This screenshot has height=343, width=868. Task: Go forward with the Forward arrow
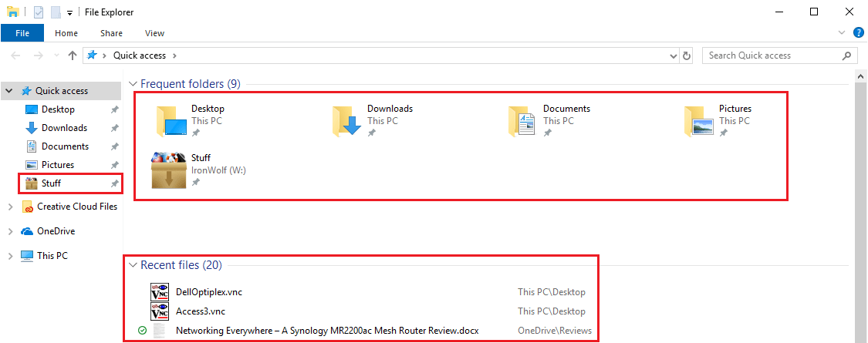coord(39,55)
